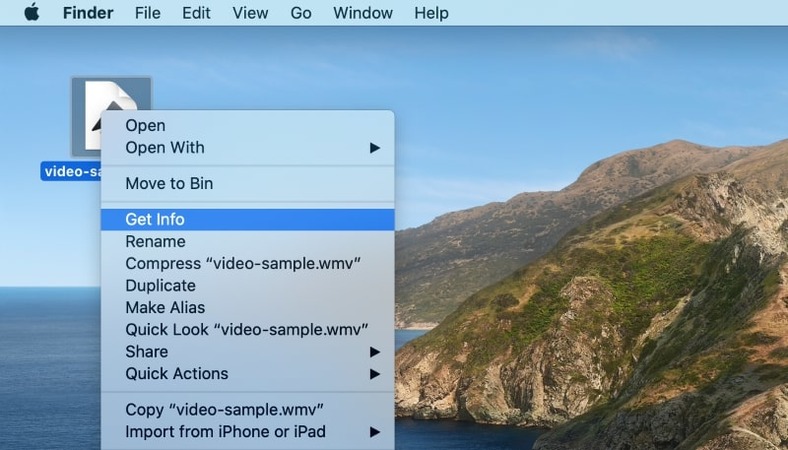Expand the Open With submenu
Image resolution: width=788 pixels, height=450 pixels.
pyautogui.click(x=247, y=147)
